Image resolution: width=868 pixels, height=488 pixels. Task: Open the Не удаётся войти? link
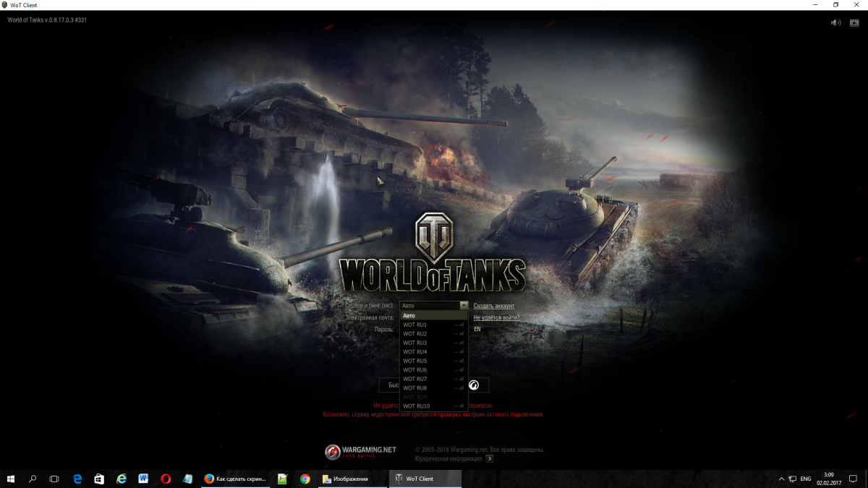496,317
